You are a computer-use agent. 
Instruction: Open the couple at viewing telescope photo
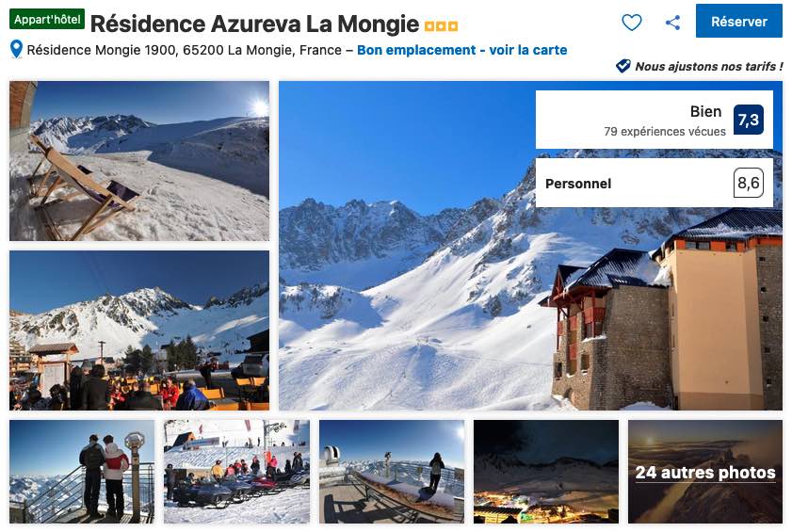point(82,472)
